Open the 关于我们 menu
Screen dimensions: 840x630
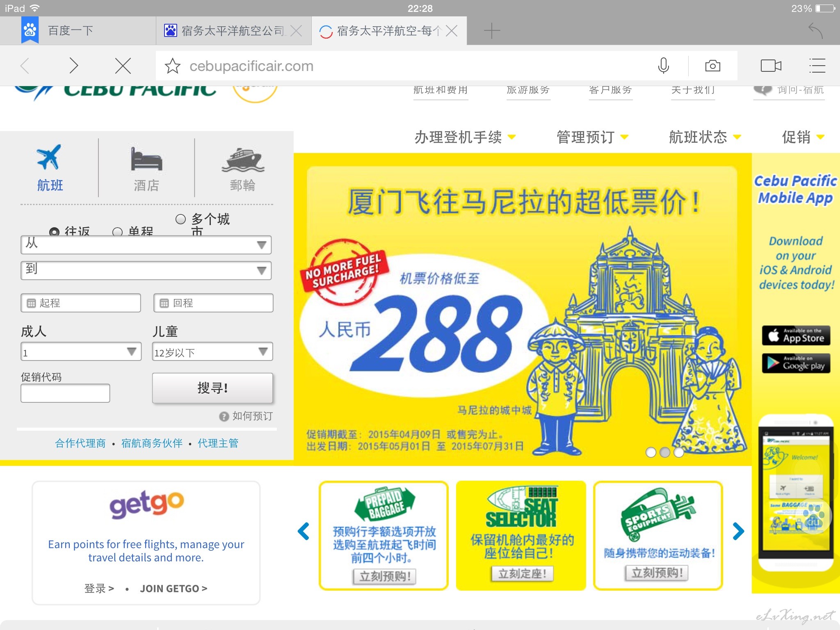[693, 90]
